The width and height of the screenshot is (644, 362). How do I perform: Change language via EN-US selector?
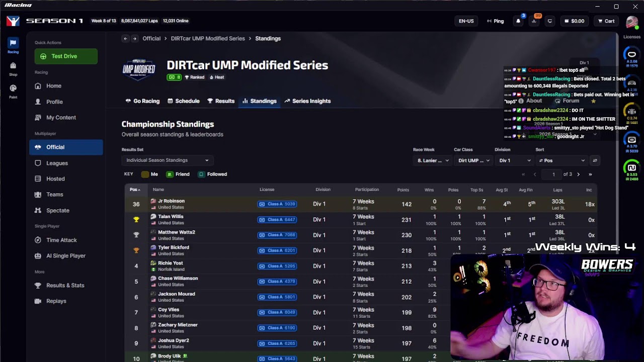(466, 21)
